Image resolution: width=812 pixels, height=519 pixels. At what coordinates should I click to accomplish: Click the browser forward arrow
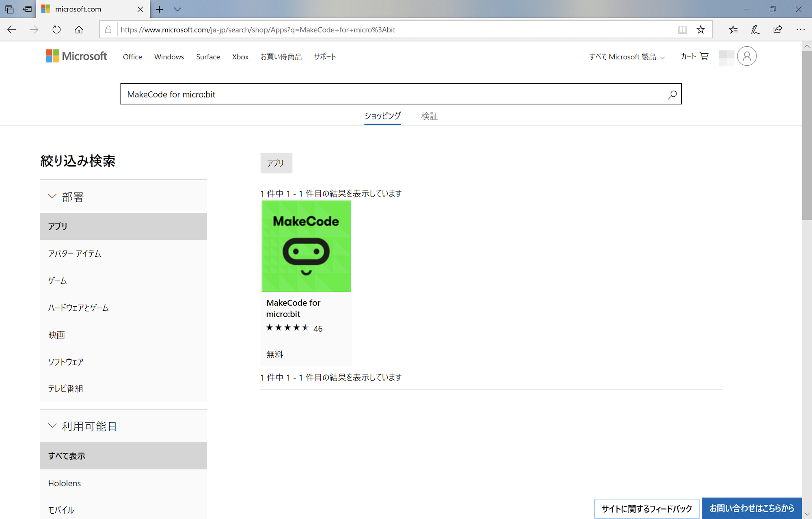point(34,30)
